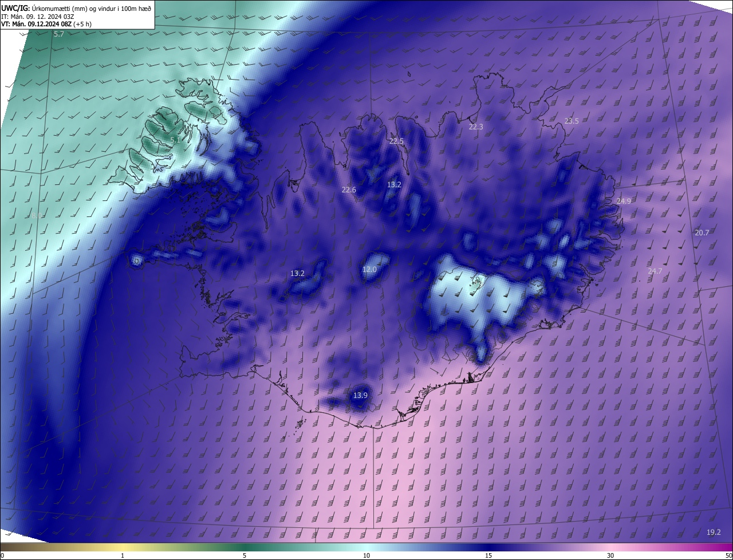Click the 0 label on the color scale

2,556
